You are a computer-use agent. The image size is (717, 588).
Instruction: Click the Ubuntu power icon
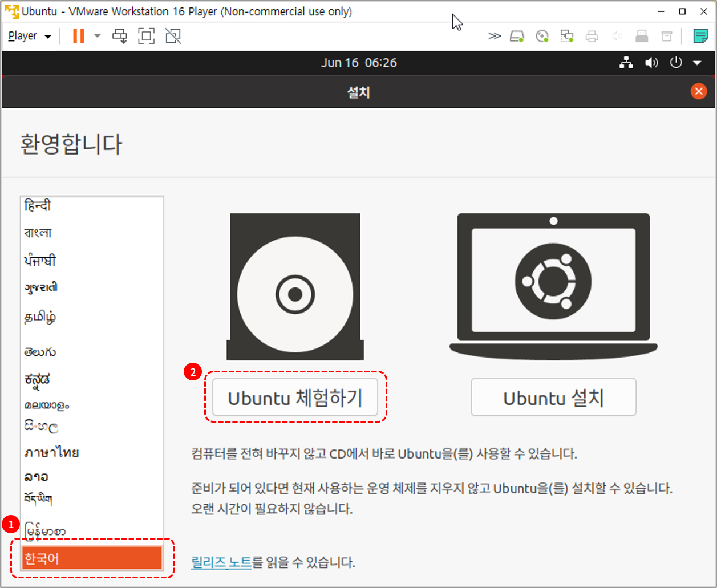tap(676, 63)
